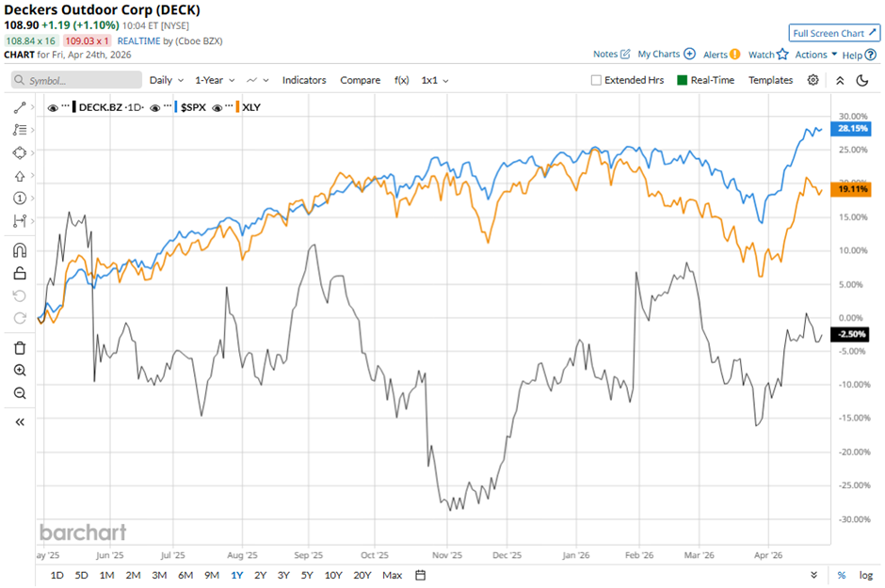Screen dimensions: 885x588
Task: Select the trend line drawing tool
Action: click(x=20, y=107)
